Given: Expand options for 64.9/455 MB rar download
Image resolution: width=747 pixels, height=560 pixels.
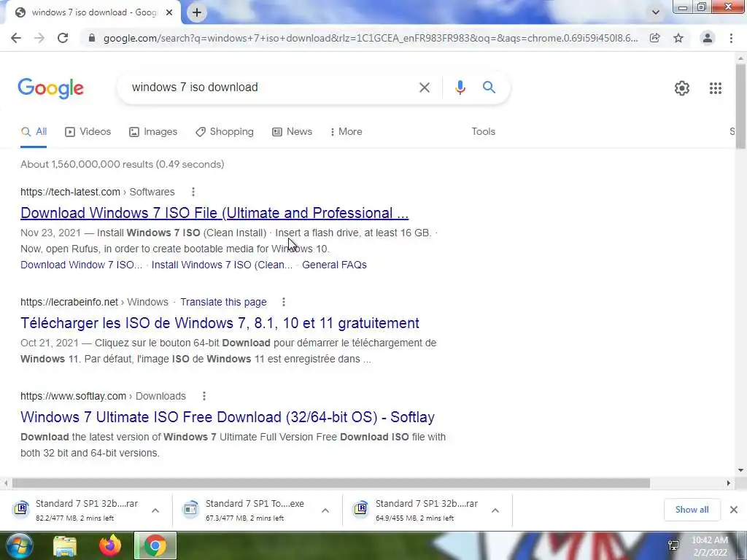Looking at the screenshot, I should point(495,510).
